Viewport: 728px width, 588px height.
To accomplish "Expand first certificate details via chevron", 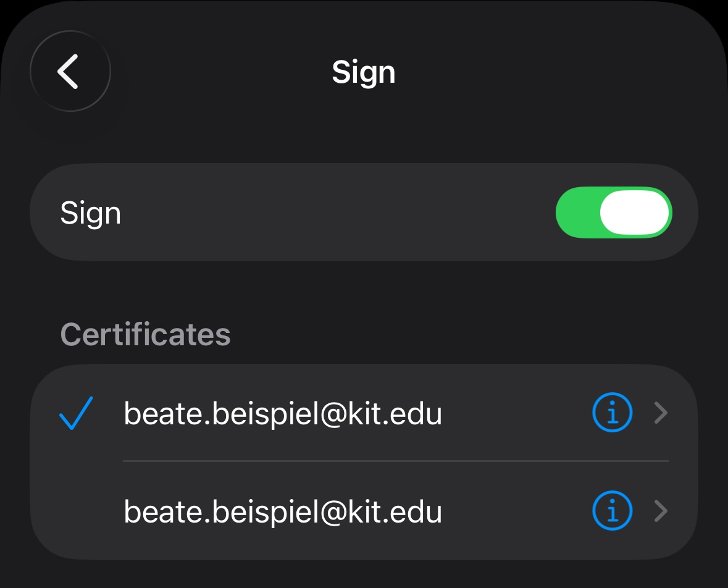I will [x=661, y=413].
